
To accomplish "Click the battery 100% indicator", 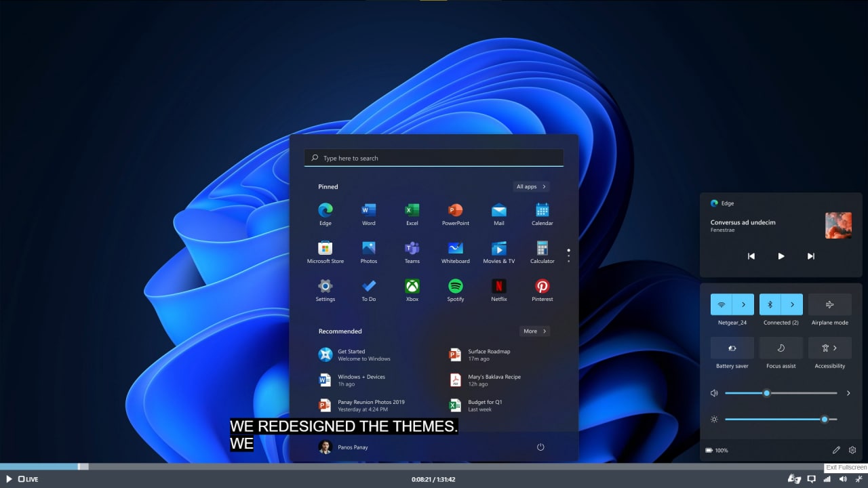I will 717,450.
